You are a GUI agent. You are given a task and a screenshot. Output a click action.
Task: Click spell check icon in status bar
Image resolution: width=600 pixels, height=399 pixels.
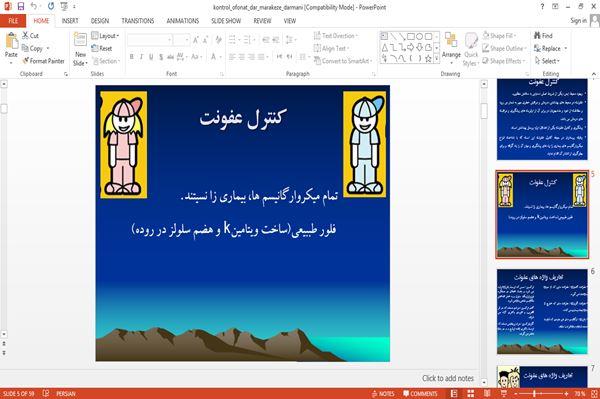[46, 393]
